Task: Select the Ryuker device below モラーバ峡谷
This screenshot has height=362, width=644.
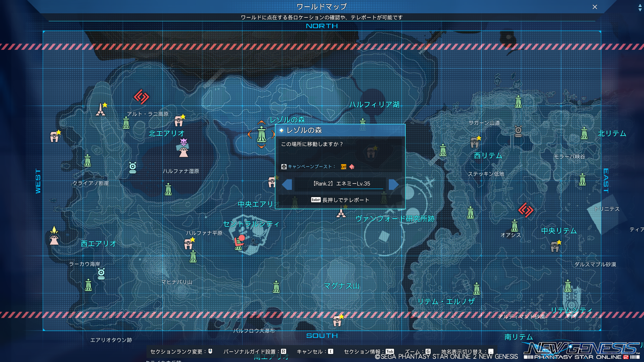Action: pos(582,179)
